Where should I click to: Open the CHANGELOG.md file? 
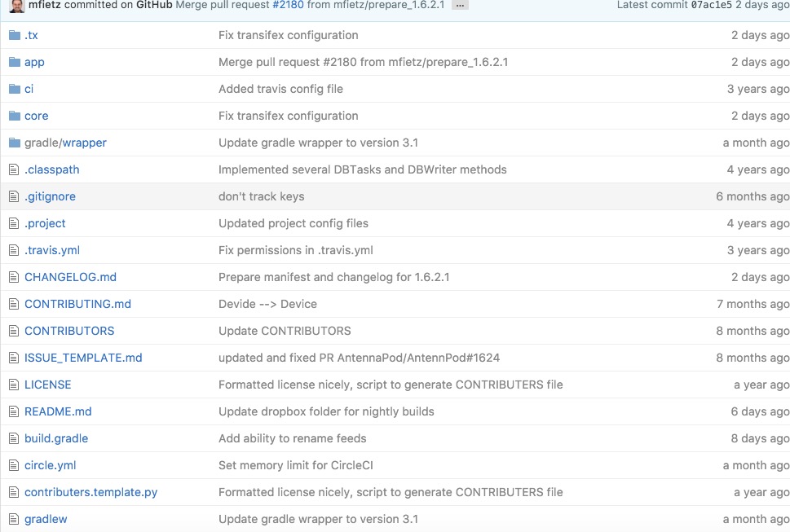point(71,277)
